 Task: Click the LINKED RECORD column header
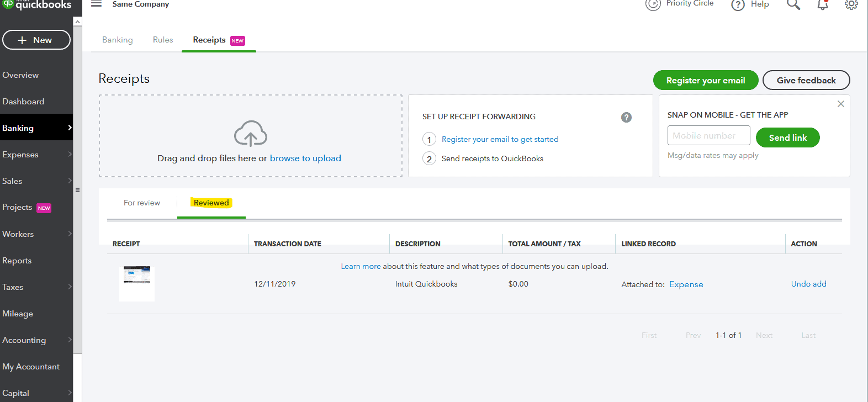(649, 244)
